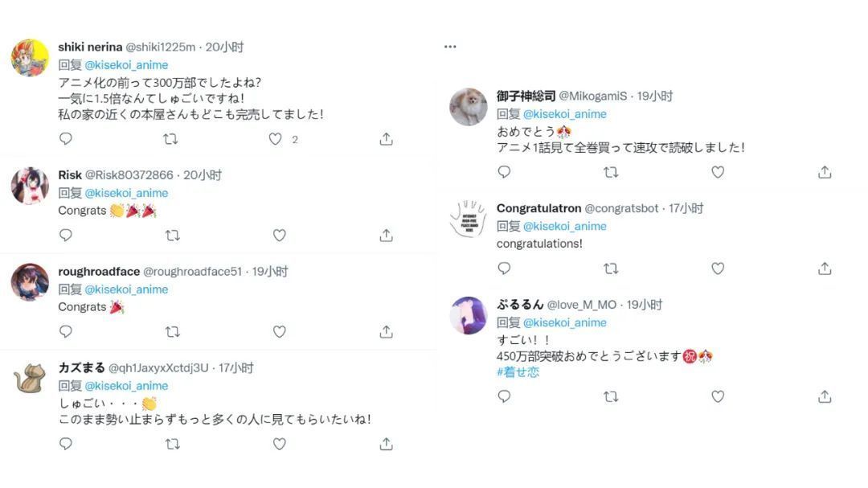Image resolution: width=868 pixels, height=488 pixels.
Task: Open @kisekoi_anime mention in Risk's reply
Action: tap(126, 193)
